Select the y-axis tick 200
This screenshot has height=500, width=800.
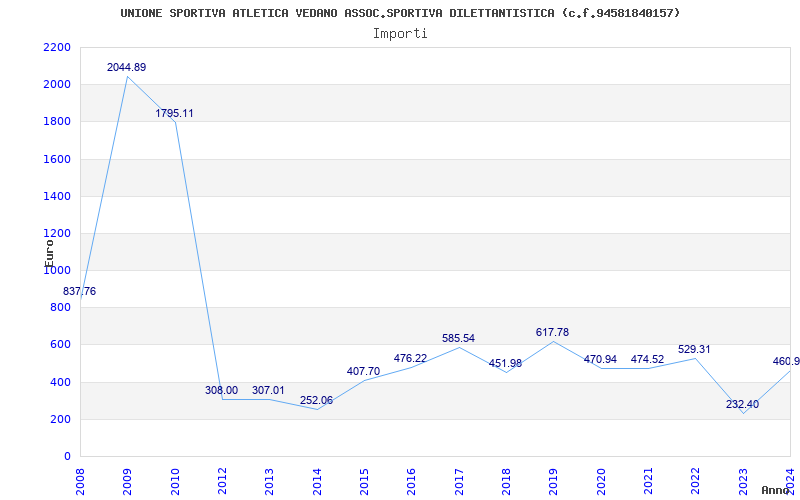click(x=61, y=419)
